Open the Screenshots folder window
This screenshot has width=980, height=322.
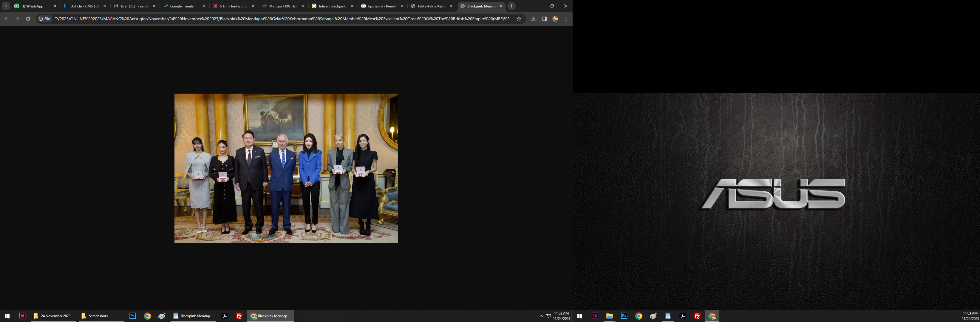101,316
